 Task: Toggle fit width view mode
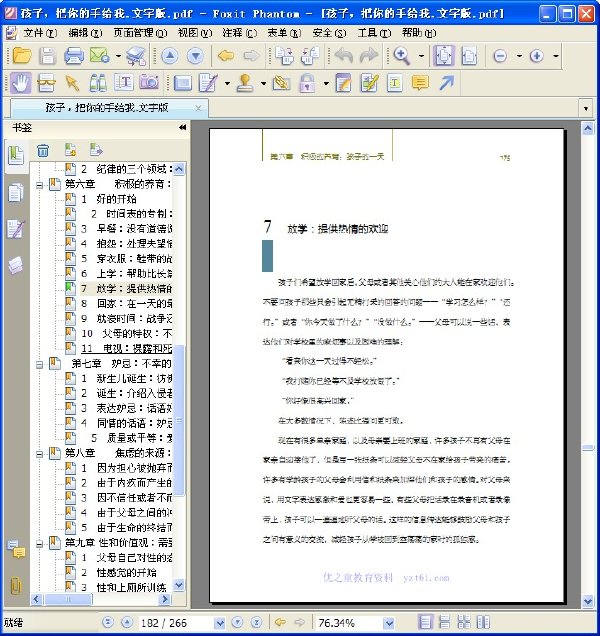tap(469, 56)
